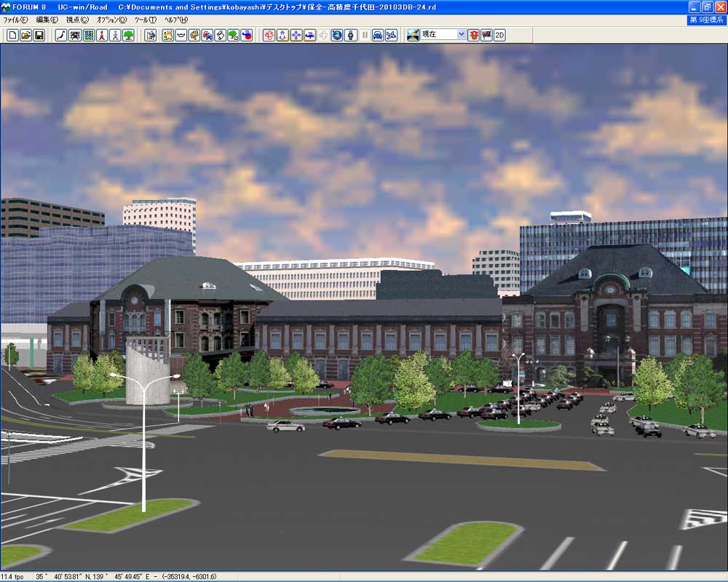Image resolution: width=728 pixels, height=582 pixels.
Task: Click the 11.4 fps status readout
Action: (12, 577)
